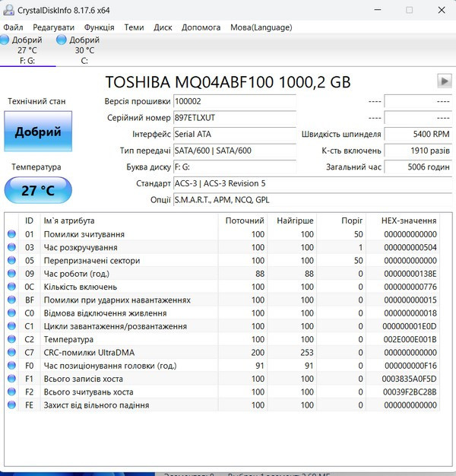Click the HEX-значення column header

coord(403,221)
